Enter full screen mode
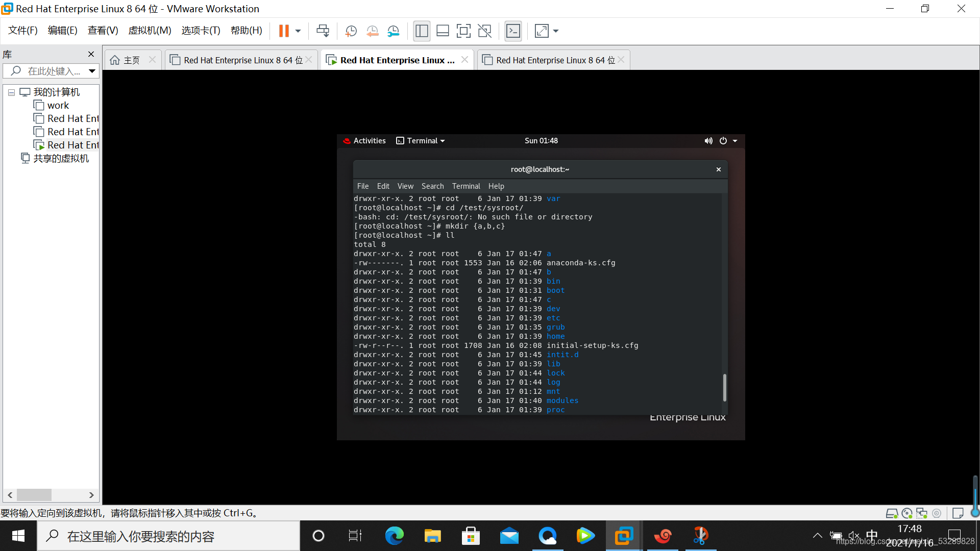 coord(463,31)
